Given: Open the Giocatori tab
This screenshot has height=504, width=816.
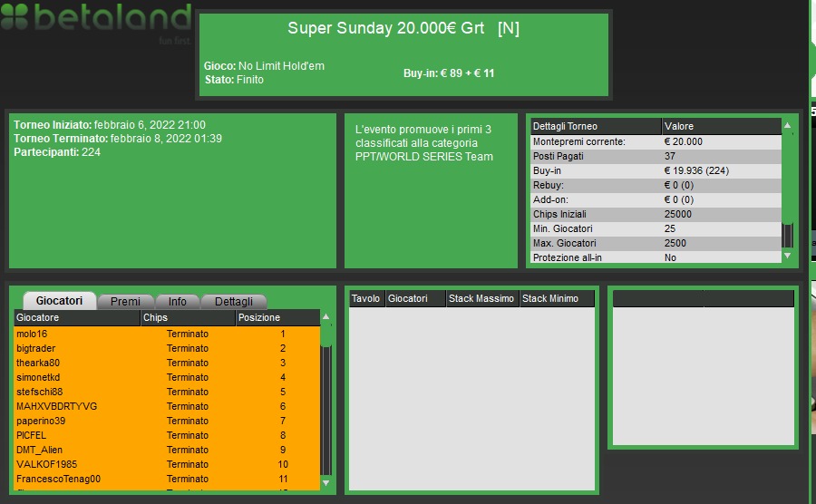Looking at the screenshot, I should pyautogui.click(x=59, y=301).
